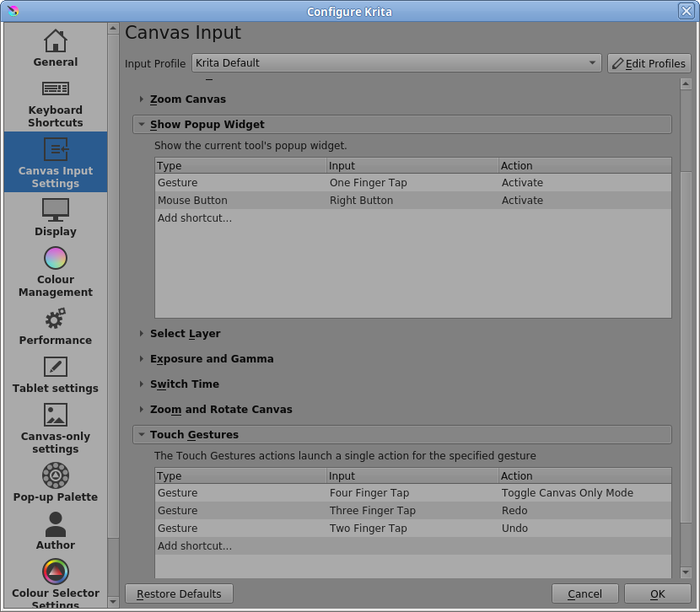This screenshot has height=612, width=700.
Task: Expand the Exposure and Gamma section
Action: (x=211, y=359)
